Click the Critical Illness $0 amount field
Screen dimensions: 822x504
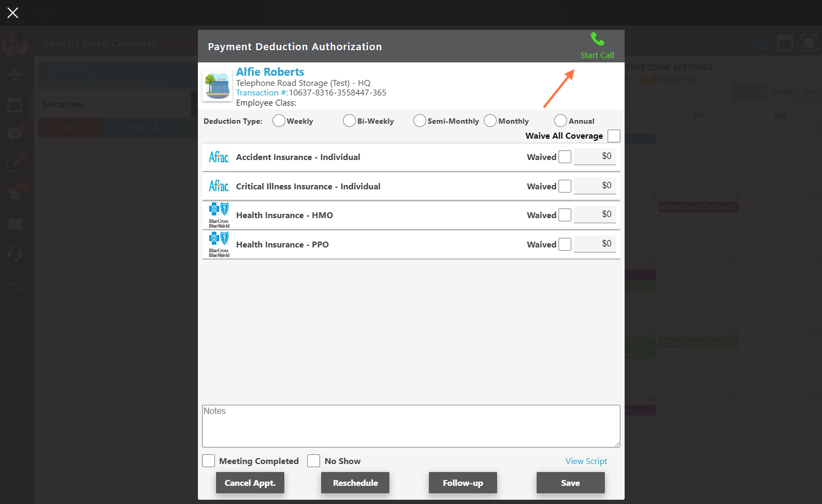[x=595, y=186]
